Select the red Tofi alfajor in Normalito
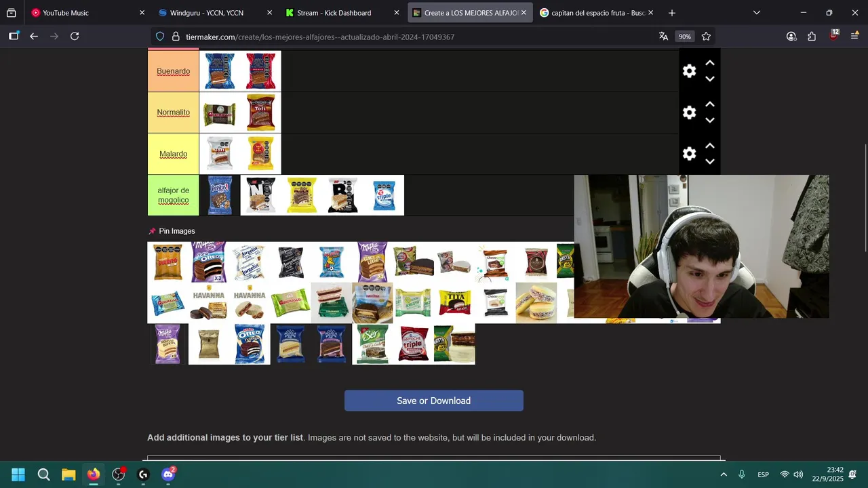Image resolution: width=868 pixels, height=488 pixels. pyautogui.click(x=260, y=113)
